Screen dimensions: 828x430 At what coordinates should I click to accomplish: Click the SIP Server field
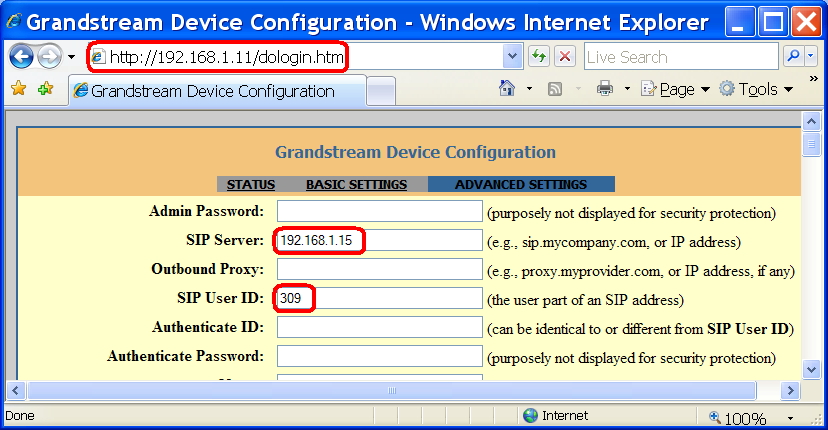380,240
